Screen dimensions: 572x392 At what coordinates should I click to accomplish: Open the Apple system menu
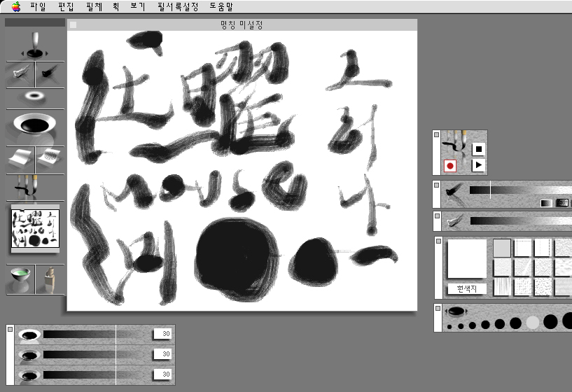point(15,6)
